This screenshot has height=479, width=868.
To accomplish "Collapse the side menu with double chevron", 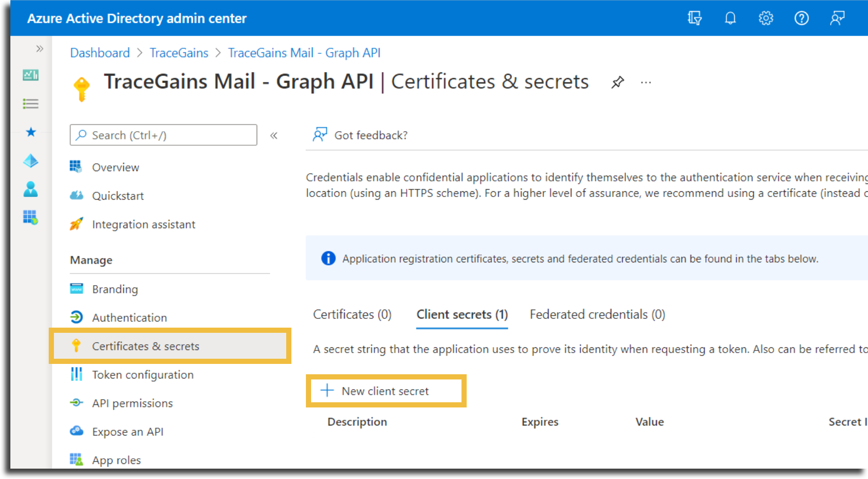I will 274,135.
